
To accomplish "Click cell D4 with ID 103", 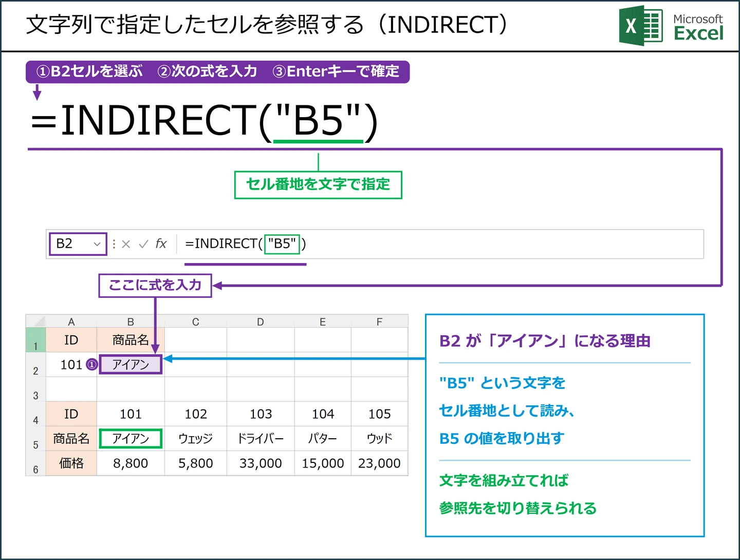I will pyautogui.click(x=261, y=414).
